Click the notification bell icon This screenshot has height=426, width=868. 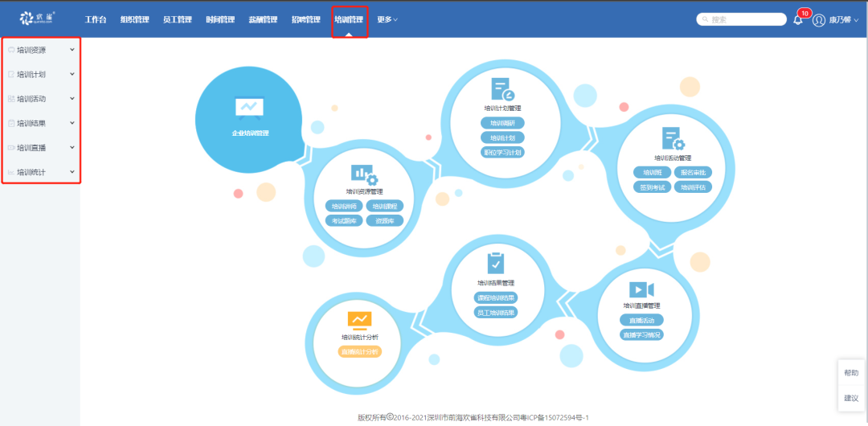(798, 20)
